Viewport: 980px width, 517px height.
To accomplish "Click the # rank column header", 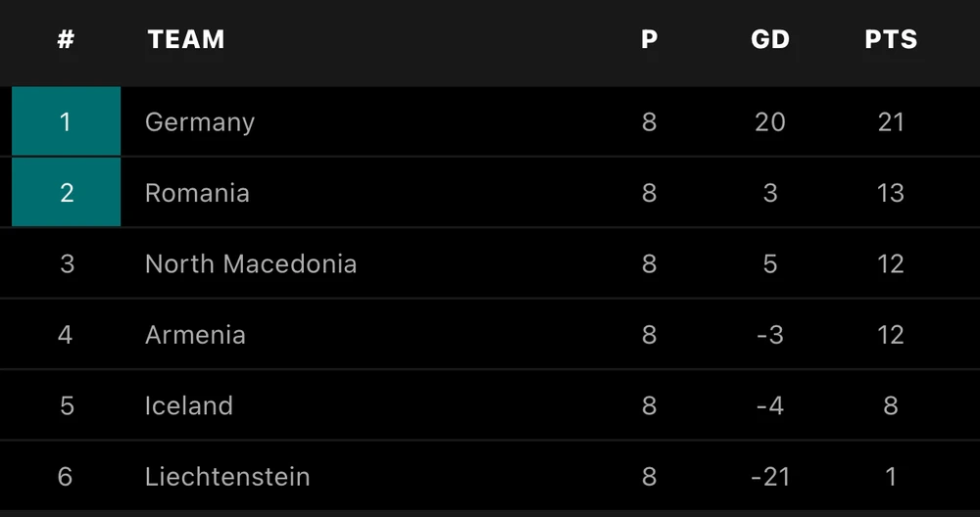I will 66,40.
